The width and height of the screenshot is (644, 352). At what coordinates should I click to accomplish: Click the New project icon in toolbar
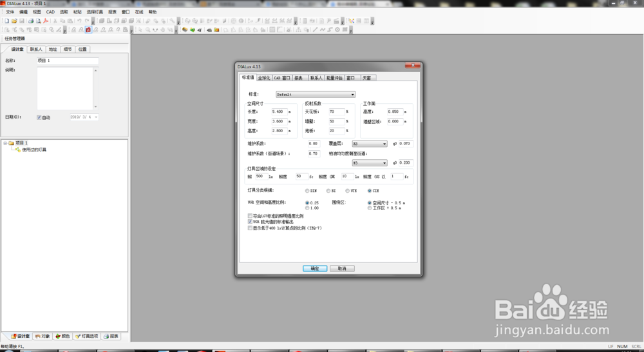tap(7, 21)
